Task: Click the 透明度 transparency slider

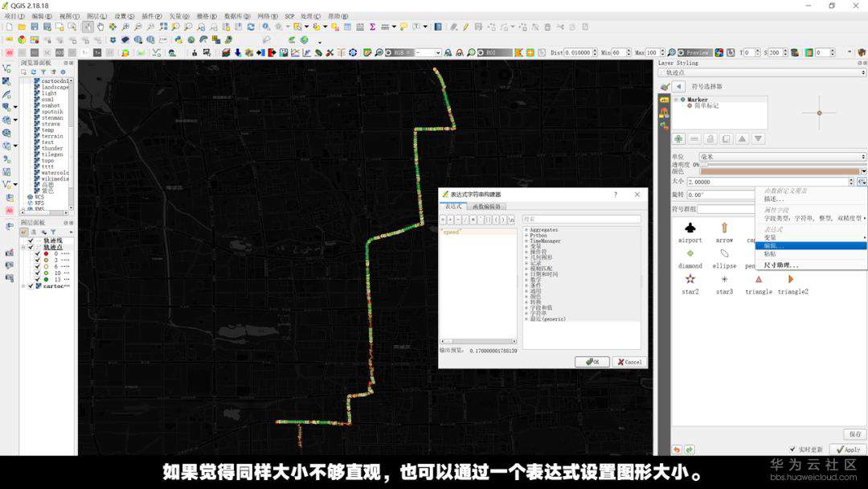Action: click(782, 165)
